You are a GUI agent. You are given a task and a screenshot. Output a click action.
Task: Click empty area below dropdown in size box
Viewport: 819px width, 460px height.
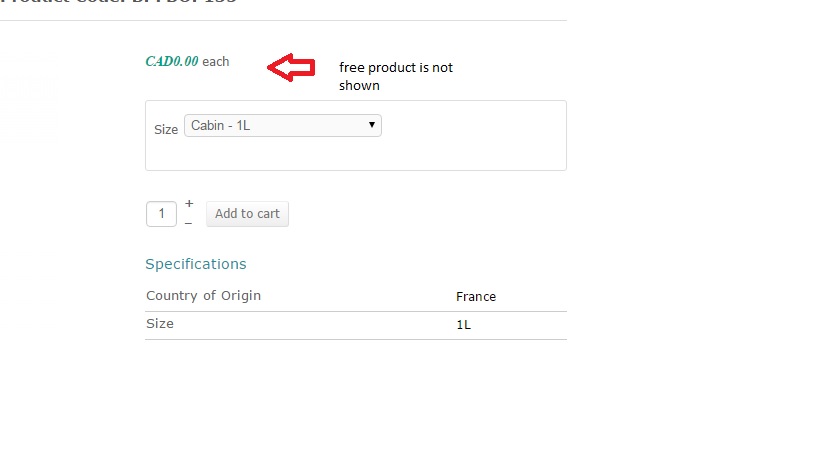point(355,154)
